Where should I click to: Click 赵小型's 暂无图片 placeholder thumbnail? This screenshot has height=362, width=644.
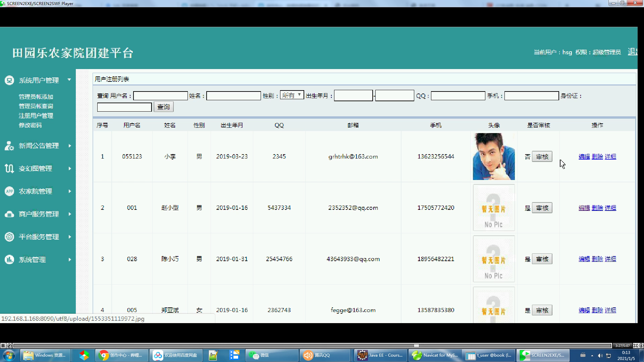tap(494, 208)
